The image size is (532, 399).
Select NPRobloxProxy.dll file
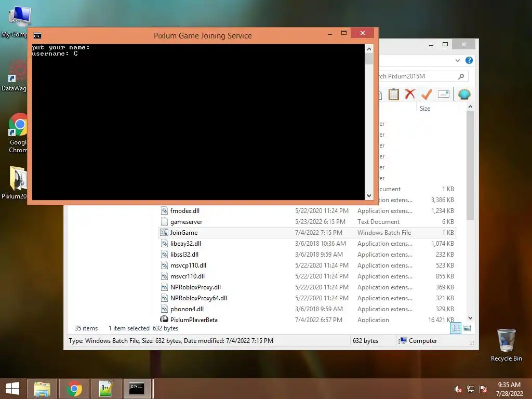(195, 287)
